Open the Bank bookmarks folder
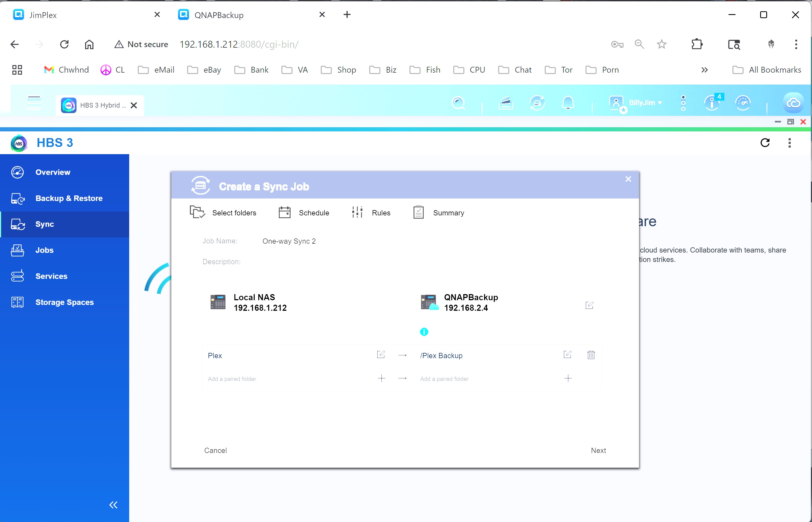Image resolution: width=812 pixels, height=522 pixels. [x=251, y=70]
